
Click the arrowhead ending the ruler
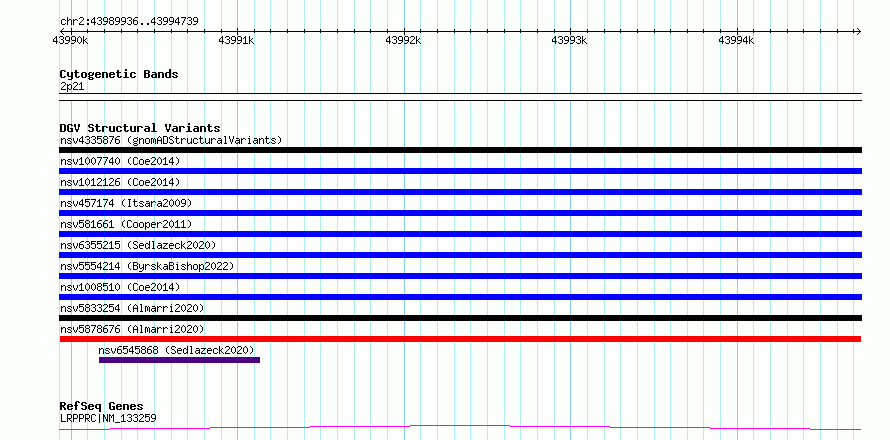(x=858, y=31)
